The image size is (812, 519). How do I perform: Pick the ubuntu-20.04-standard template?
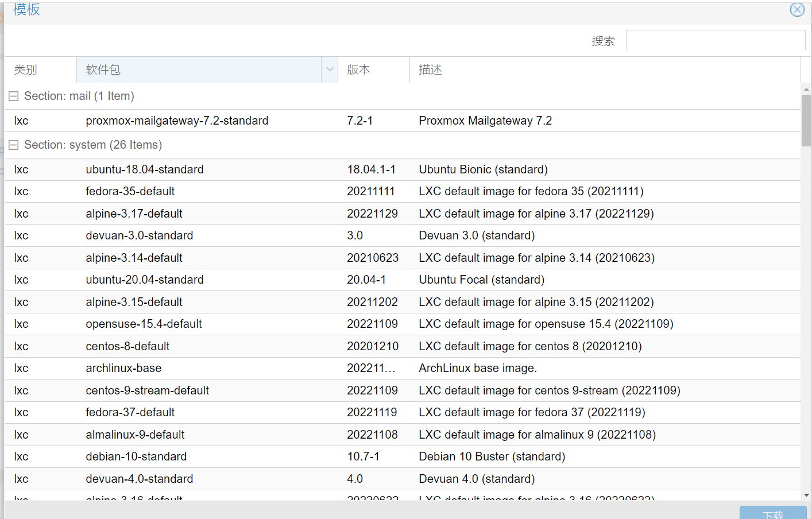point(145,280)
